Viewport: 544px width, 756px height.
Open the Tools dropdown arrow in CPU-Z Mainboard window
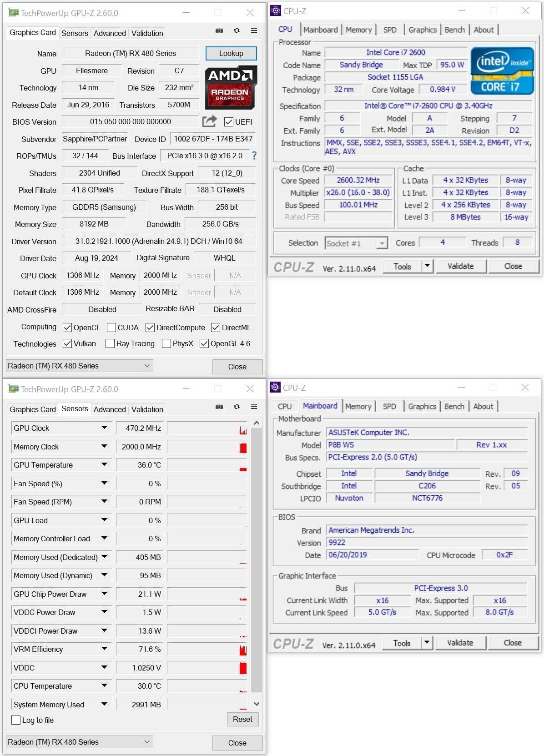pos(427,643)
